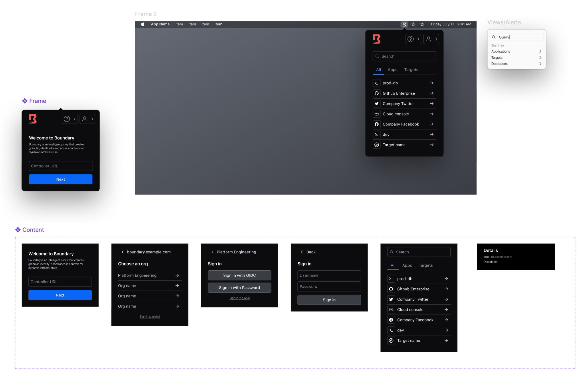588x384 pixels.
Task: Click the chevron next to the user icon in Frame 2
Action: pyautogui.click(x=436, y=39)
